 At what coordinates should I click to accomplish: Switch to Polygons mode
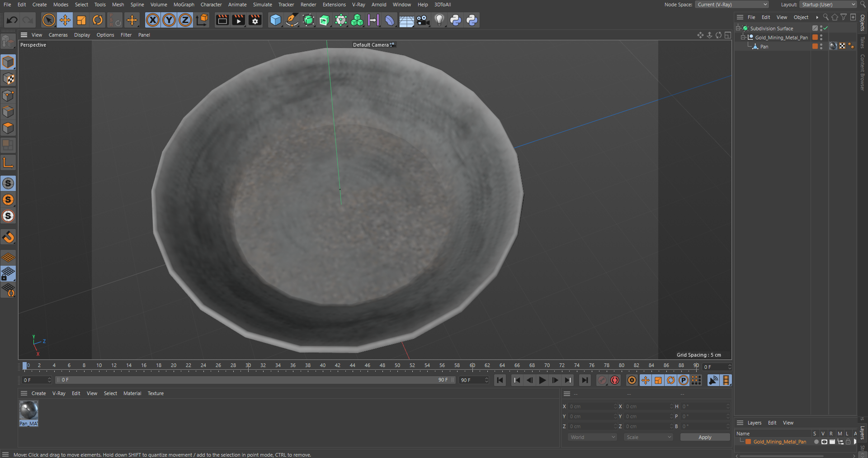pyautogui.click(x=8, y=128)
